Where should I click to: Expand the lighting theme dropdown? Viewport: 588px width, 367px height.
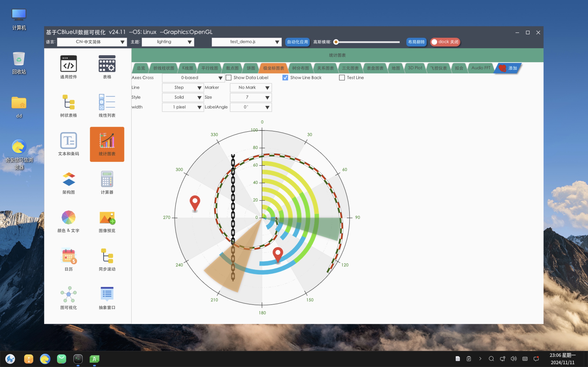click(168, 42)
